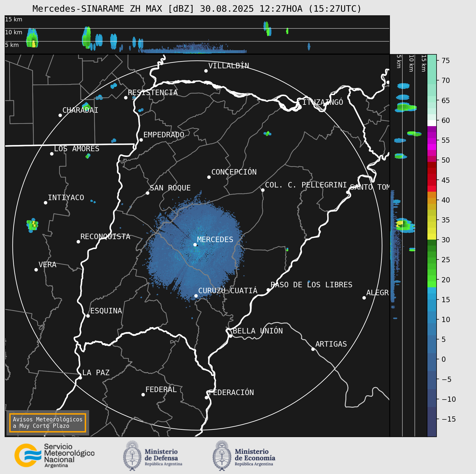Screen dimensions: 476x474
Task: Click the ESQUINA city label
Action: 106,311
